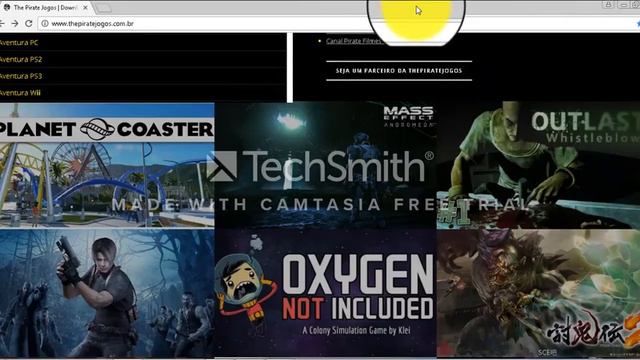Open Aventura PS3 category

click(21, 76)
